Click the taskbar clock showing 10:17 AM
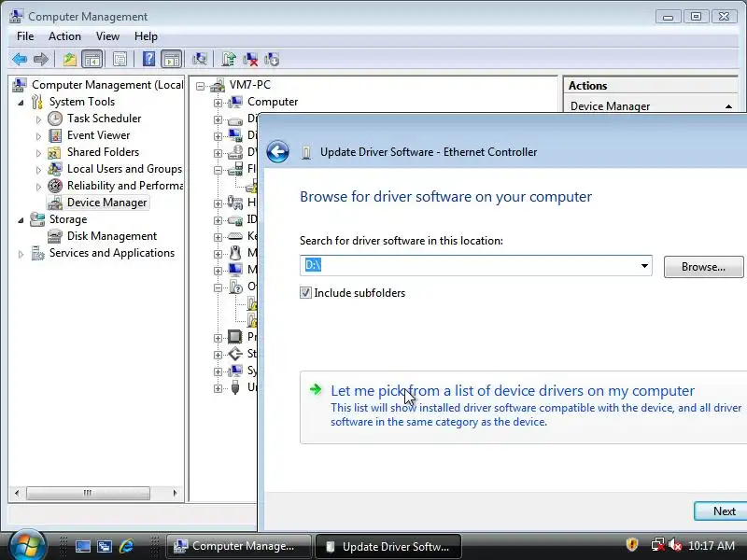The height and width of the screenshot is (560, 747). 712,545
